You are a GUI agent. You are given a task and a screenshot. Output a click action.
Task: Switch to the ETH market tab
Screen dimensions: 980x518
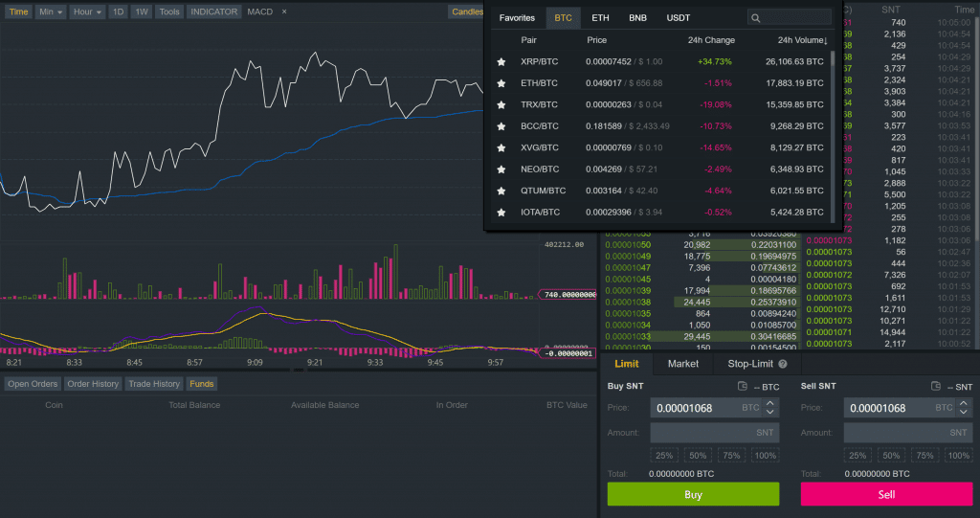tap(600, 18)
